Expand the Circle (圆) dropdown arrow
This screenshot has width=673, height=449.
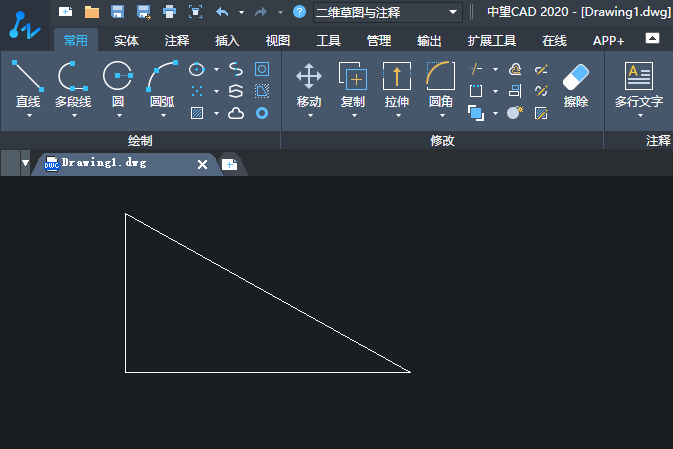coord(119,115)
